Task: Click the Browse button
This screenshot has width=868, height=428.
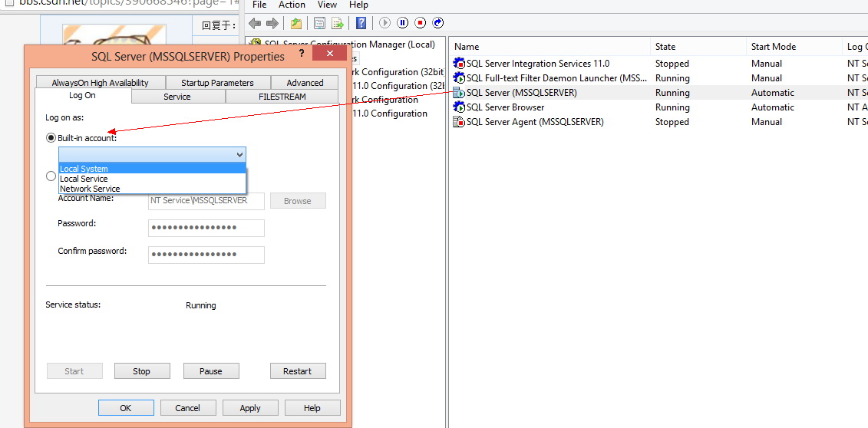Action: coord(298,201)
